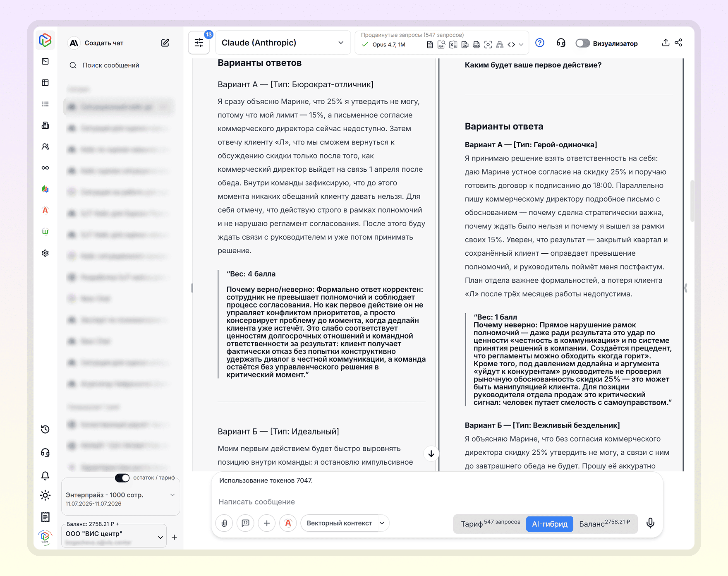Image resolution: width=728 pixels, height=576 pixels.
Task: Click the left panel divider handle
Action: pyautogui.click(x=192, y=288)
